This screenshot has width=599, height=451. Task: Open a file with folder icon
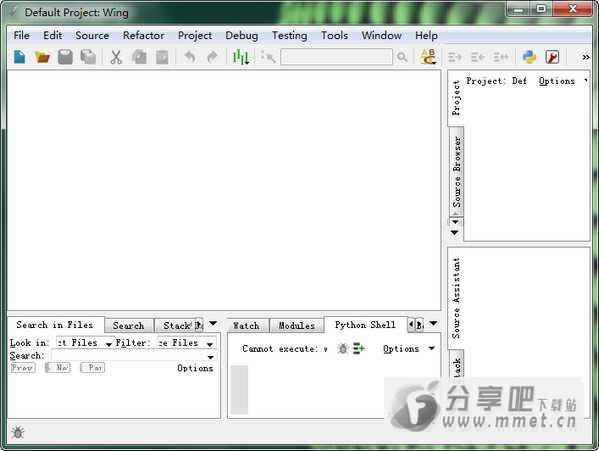(x=42, y=57)
